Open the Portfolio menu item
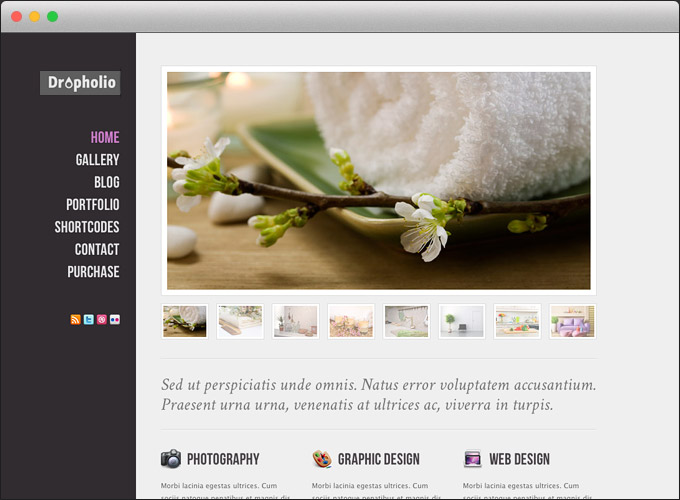The image size is (680, 500). [92, 205]
